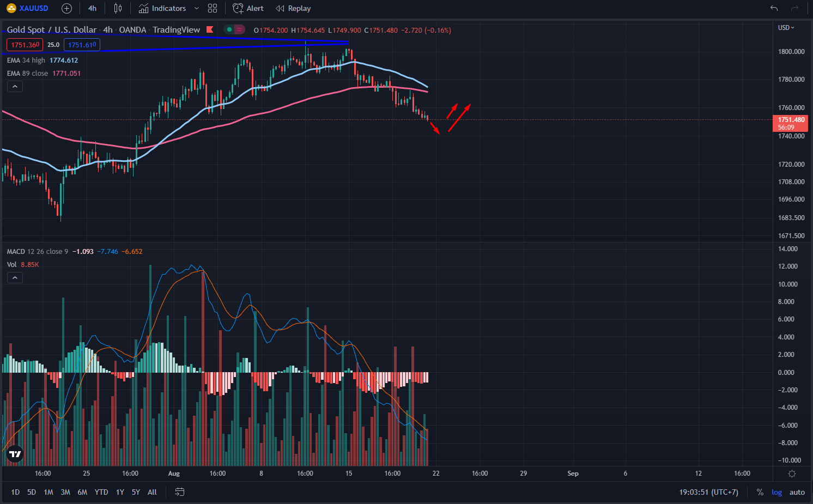The image size is (813, 504).
Task: Collapse the EMA indicator legend arrow
Action: click(15, 87)
